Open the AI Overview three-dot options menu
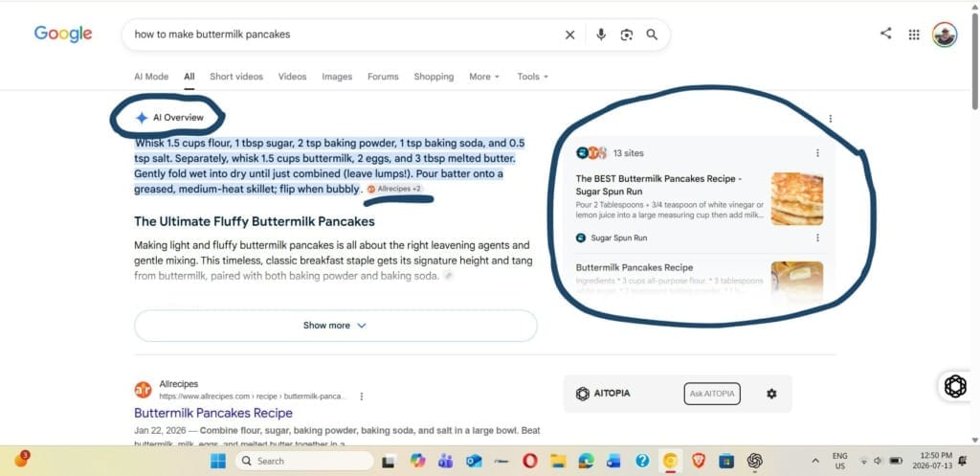980x476 pixels. pyautogui.click(x=830, y=118)
